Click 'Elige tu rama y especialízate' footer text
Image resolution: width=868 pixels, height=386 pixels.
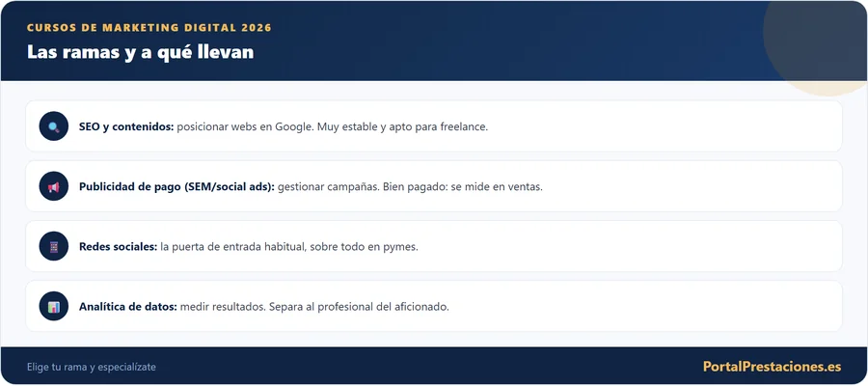pyautogui.click(x=92, y=367)
